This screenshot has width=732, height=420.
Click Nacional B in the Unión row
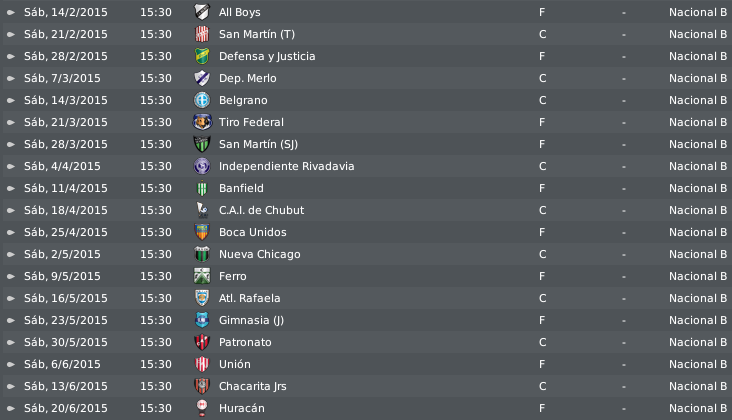697,364
